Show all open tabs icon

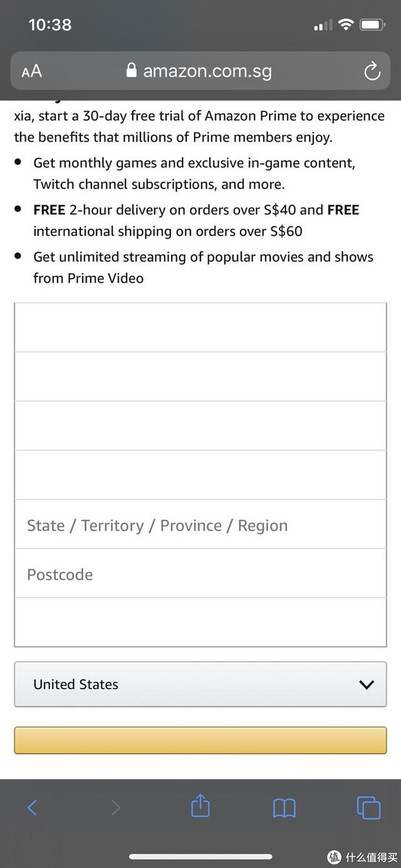coord(368,807)
